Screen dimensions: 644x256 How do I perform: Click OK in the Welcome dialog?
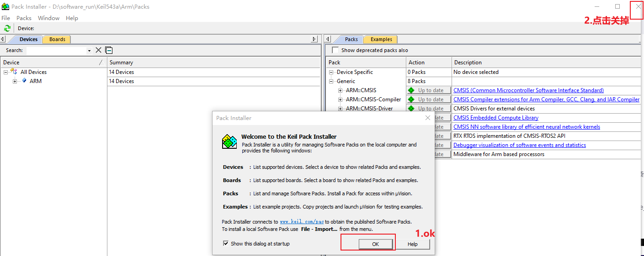(375, 244)
